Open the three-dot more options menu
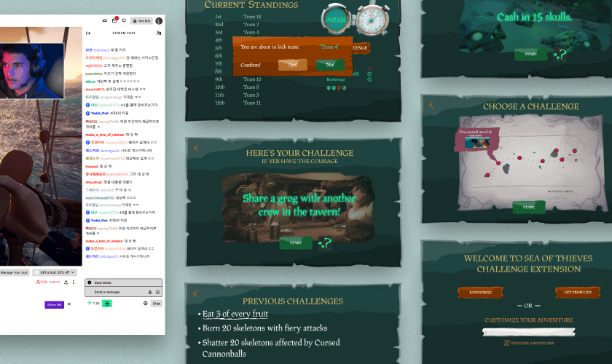Viewport: 612px width, 364px height. pos(74,282)
